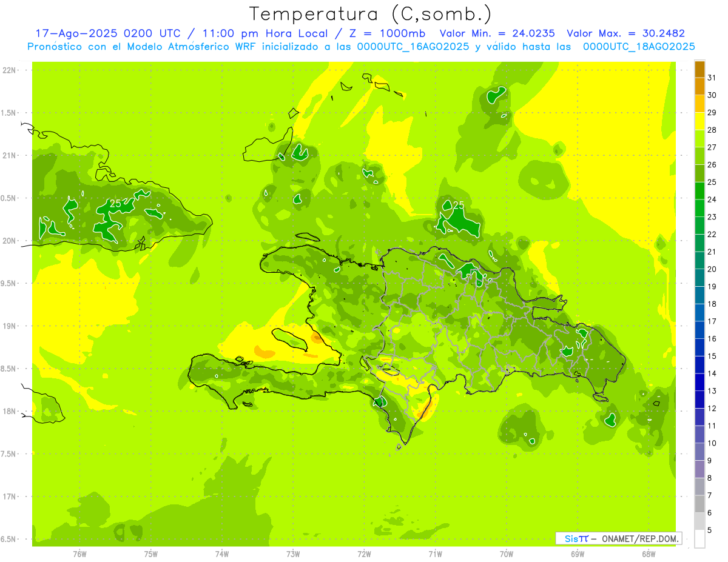Click the title "Temperatura (C,somb.)"
Viewport: 728px width, 562px height.
pyautogui.click(x=370, y=14)
